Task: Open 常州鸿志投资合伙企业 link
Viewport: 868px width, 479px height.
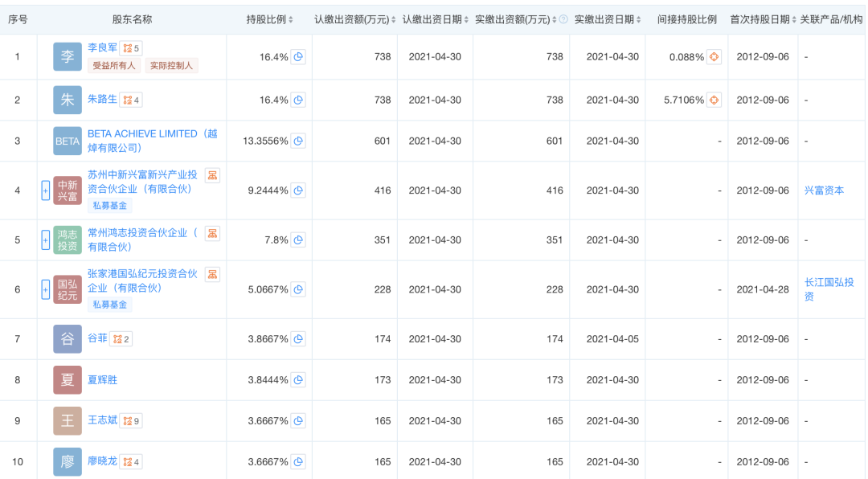Action: (x=143, y=239)
